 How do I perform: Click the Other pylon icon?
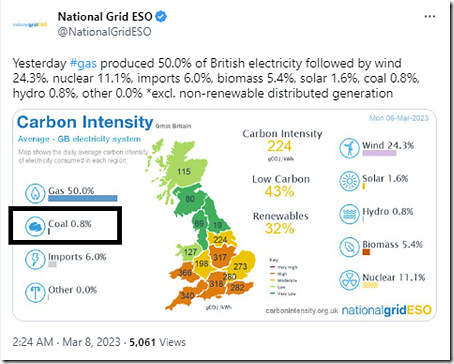[35, 292]
